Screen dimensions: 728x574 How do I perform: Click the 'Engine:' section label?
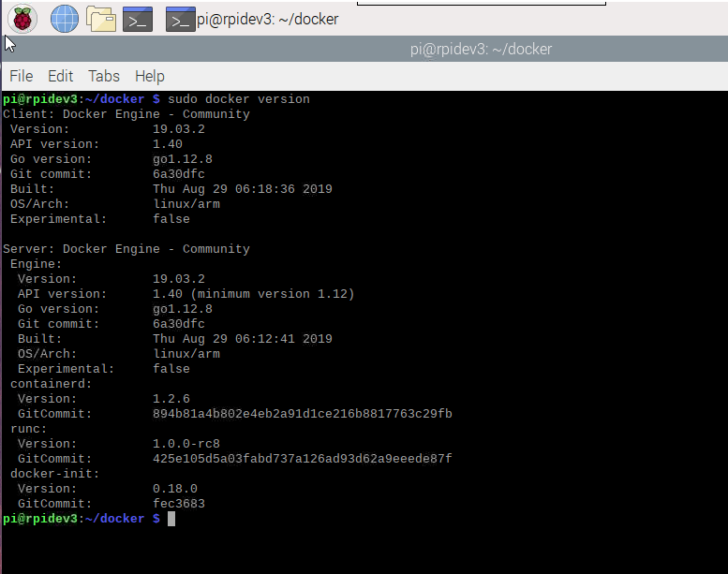pyautogui.click(x=36, y=264)
